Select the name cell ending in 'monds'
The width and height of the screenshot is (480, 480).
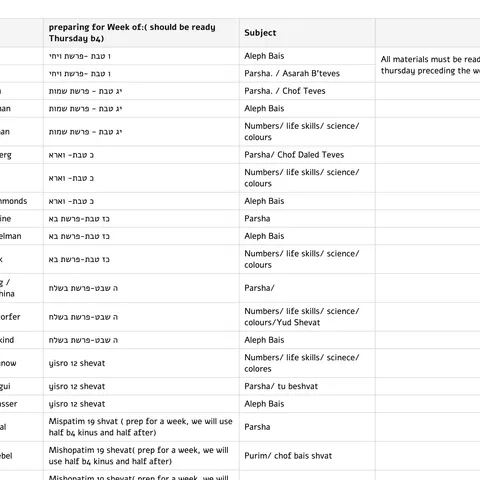click(21, 201)
